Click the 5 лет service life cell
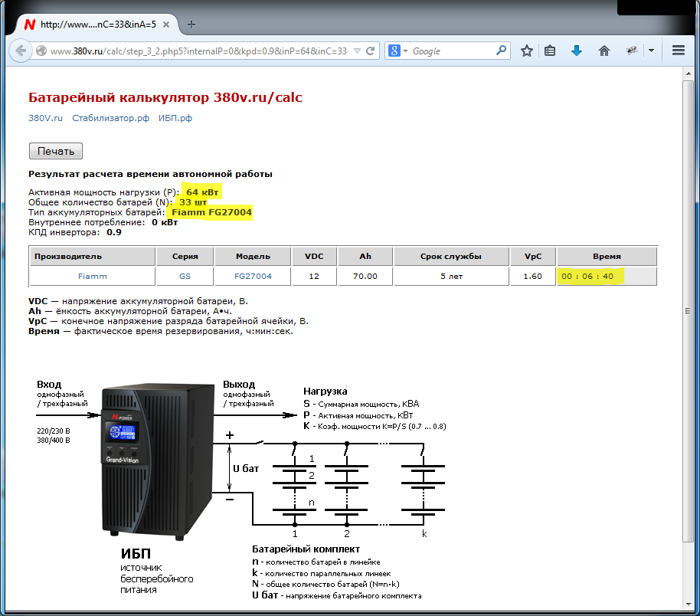Image resolution: width=700 pixels, height=616 pixels. coord(451,276)
